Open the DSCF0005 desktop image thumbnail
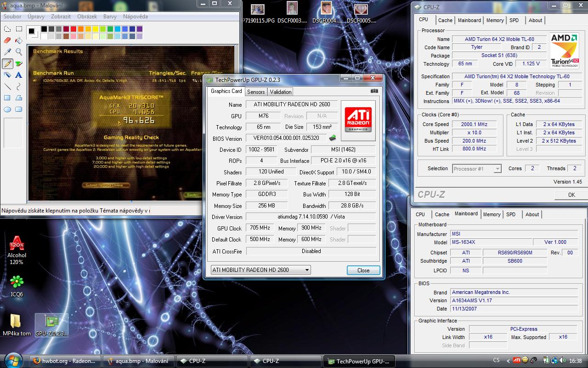 361,13
